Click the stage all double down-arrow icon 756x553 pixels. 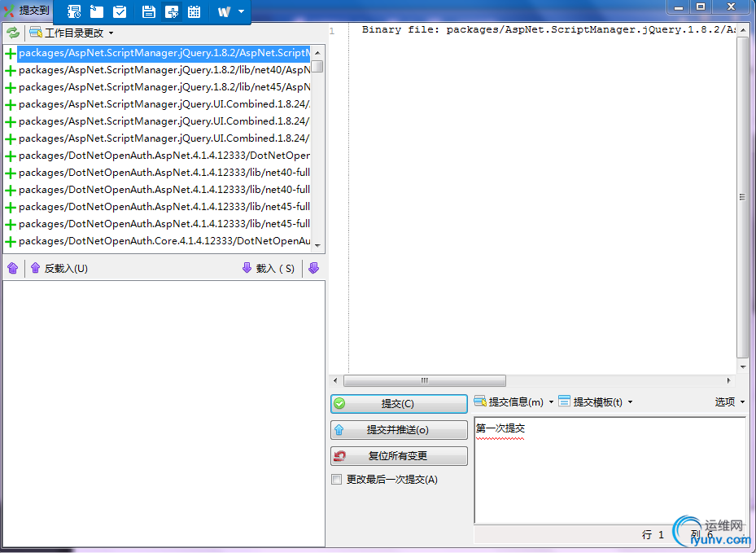pyautogui.click(x=313, y=268)
